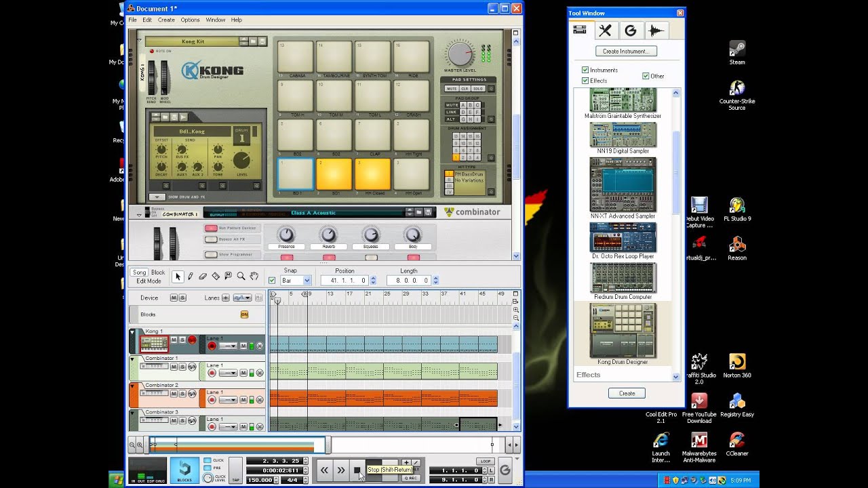This screenshot has width=868, height=488.
Task: Select the Hand tool
Action: pos(254,277)
